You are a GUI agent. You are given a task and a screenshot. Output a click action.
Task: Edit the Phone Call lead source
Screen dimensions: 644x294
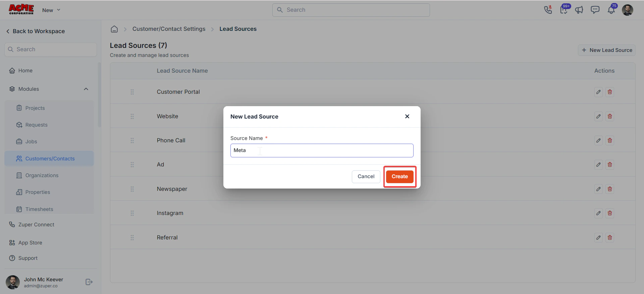[598, 140]
